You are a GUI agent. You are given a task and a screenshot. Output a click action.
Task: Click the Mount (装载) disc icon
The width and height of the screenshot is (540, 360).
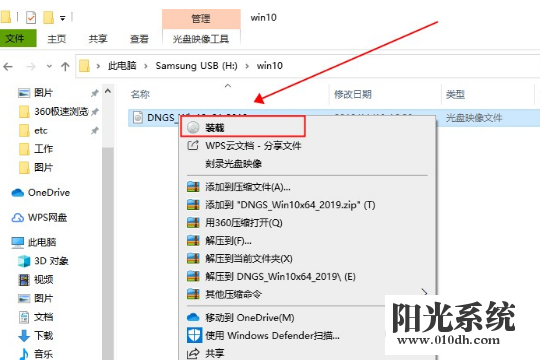pyautogui.click(x=193, y=127)
